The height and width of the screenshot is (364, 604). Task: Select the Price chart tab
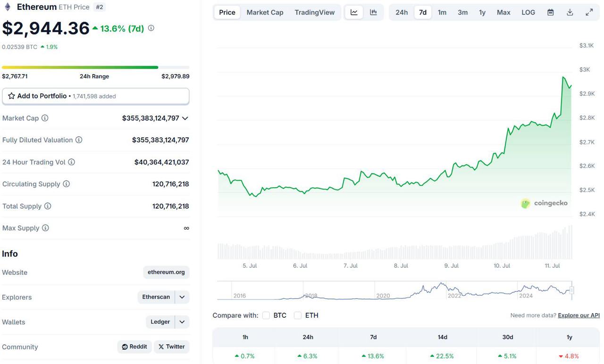(x=227, y=12)
